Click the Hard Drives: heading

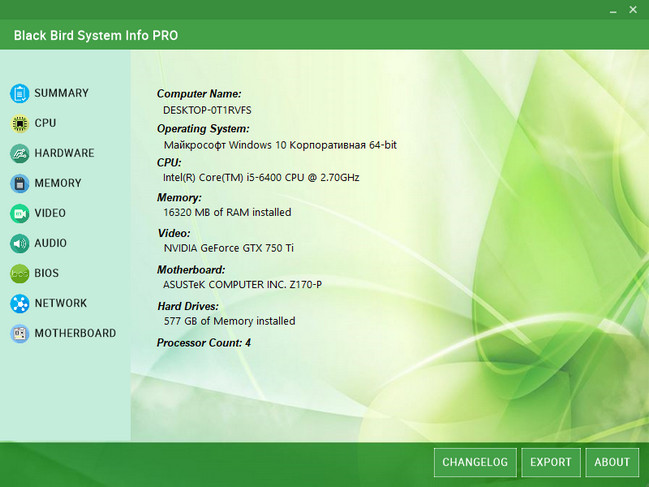(188, 307)
